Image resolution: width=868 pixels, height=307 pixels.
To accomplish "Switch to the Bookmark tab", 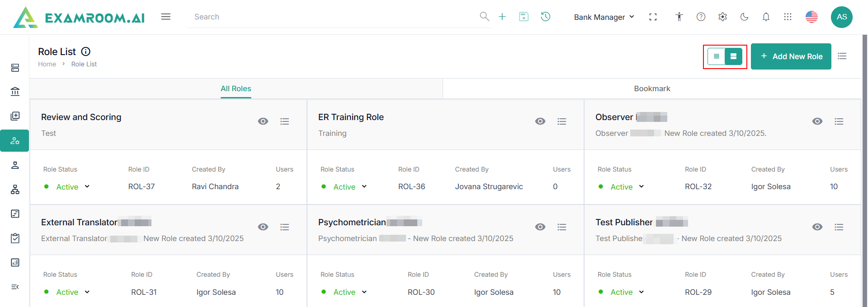I will pyautogui.click(x=652, y=88).
